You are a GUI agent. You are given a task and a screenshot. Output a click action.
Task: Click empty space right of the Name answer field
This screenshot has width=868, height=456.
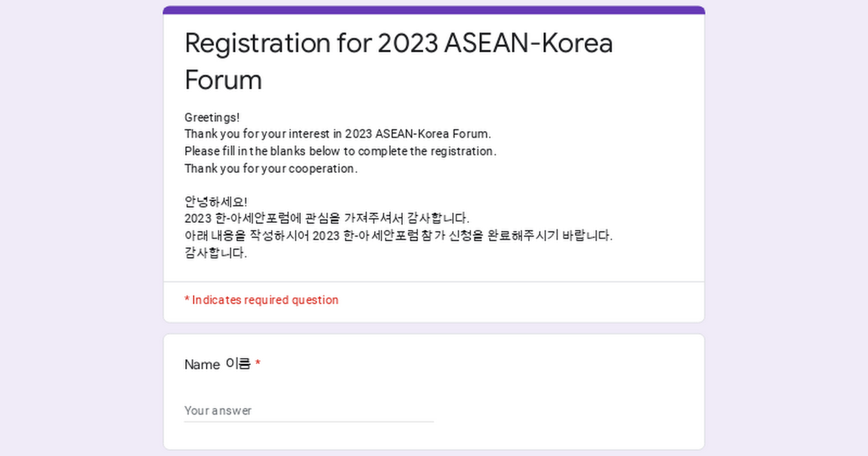(x=564, y=410)
